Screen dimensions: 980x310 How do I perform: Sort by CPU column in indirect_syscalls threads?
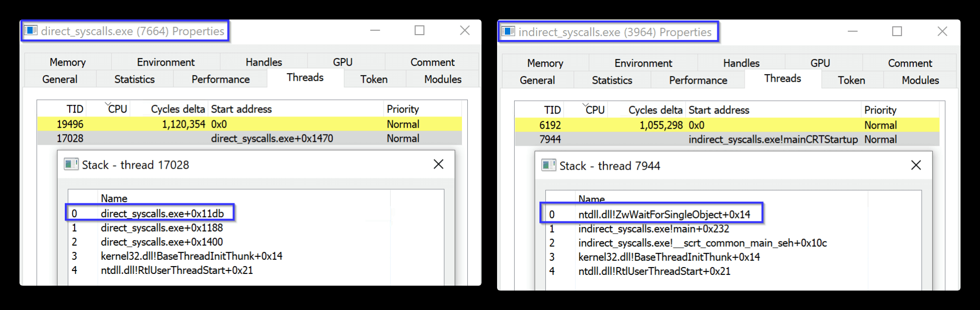595,110
